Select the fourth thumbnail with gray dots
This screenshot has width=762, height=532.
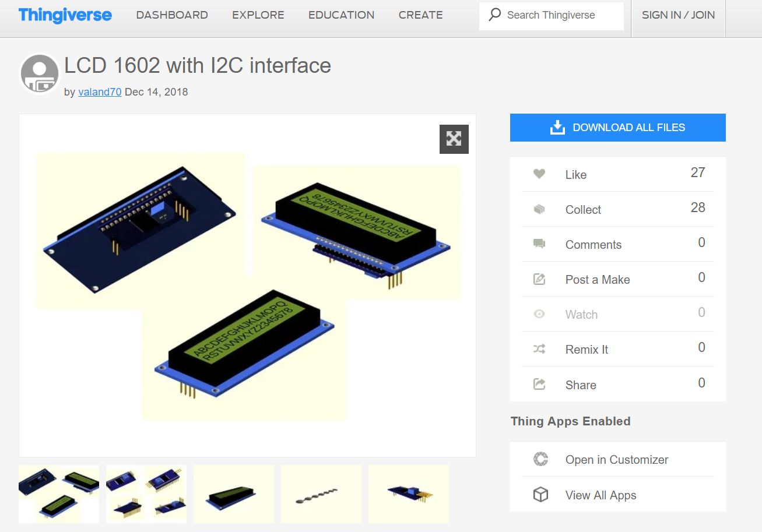click(321, 494)
